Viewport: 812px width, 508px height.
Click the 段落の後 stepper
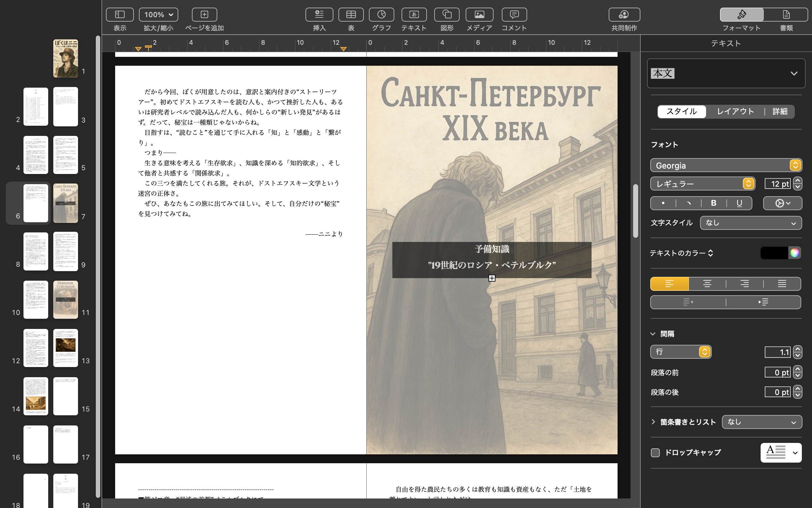798,392
